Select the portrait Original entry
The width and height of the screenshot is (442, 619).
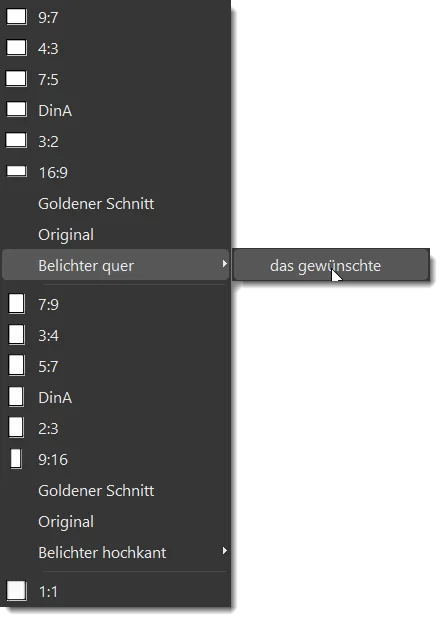(115, 521)
